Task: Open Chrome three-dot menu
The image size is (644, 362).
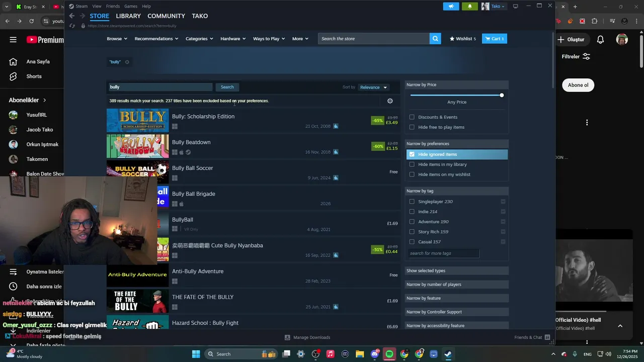Action: (x=636, y=21)
